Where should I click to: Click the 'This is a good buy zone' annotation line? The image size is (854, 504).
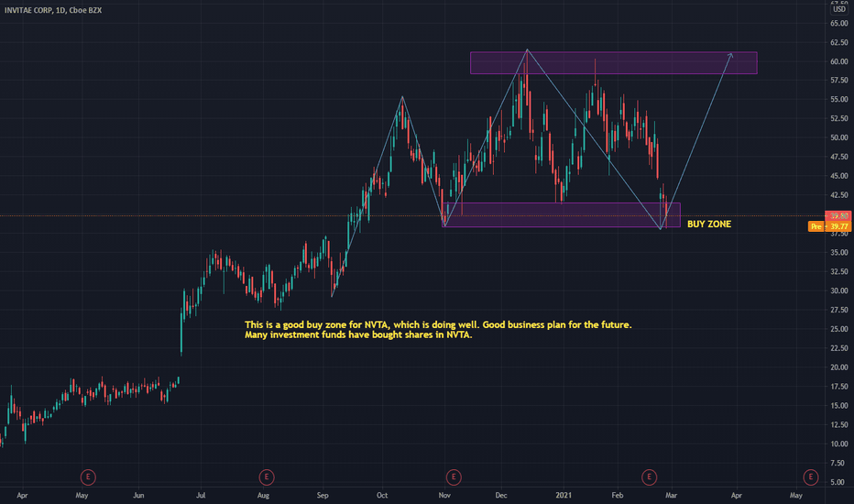438,324
